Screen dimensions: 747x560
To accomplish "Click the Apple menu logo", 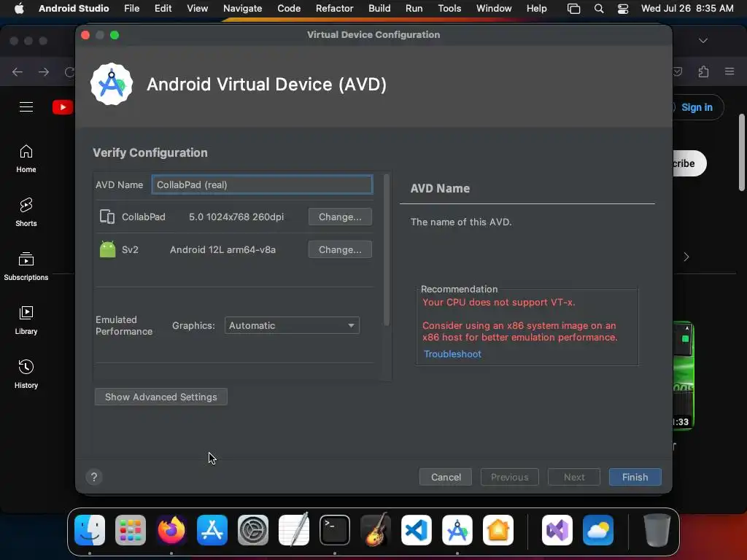I will point(19,8).
